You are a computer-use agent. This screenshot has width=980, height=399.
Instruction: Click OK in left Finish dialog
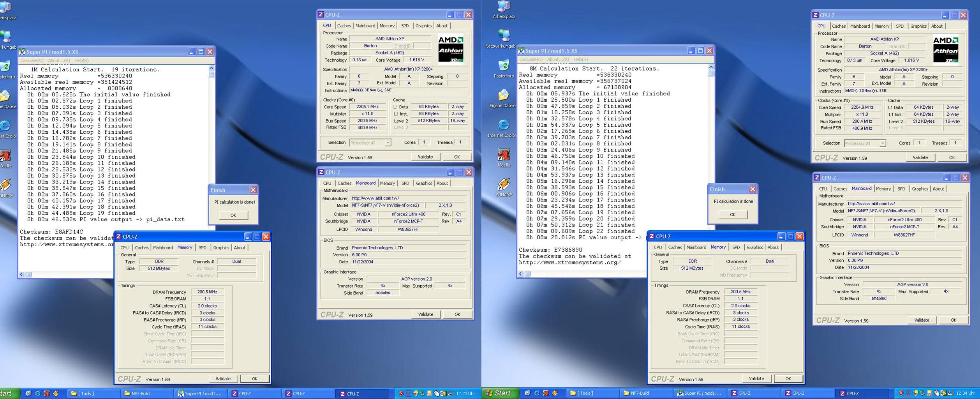click(x=233, y=215)
